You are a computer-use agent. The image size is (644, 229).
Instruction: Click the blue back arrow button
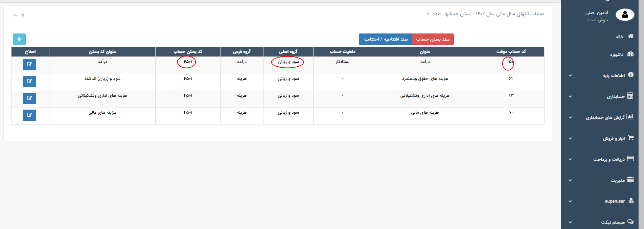coord(19,39)
